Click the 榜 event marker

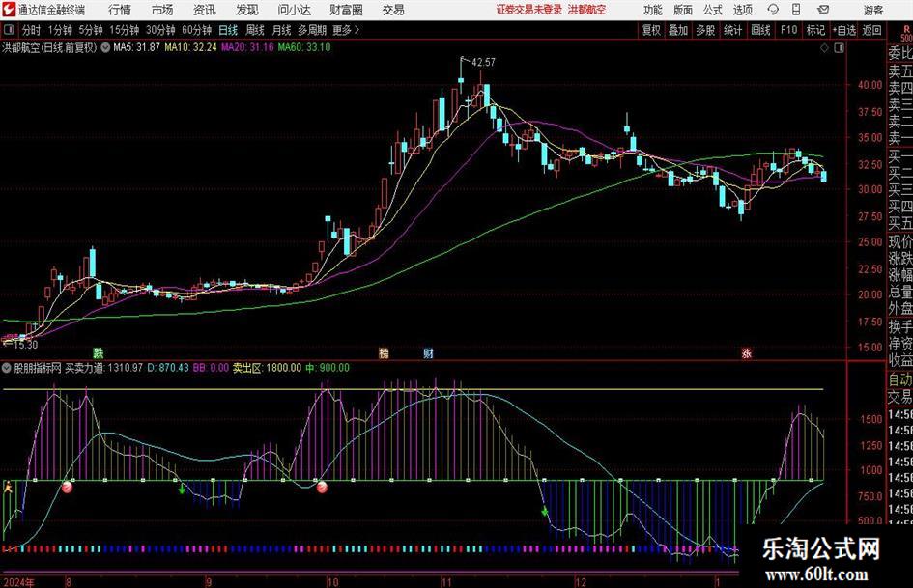pyautogui.click(x=384, y=352)
